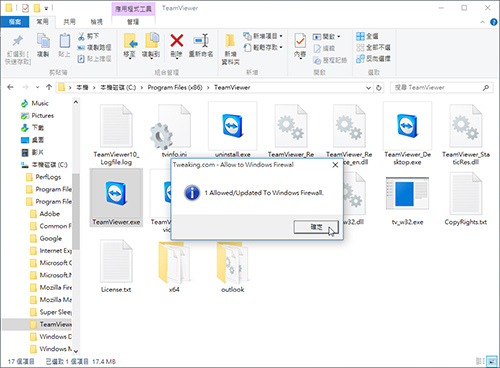Click the Up one level arrow

tap(49, 87)
